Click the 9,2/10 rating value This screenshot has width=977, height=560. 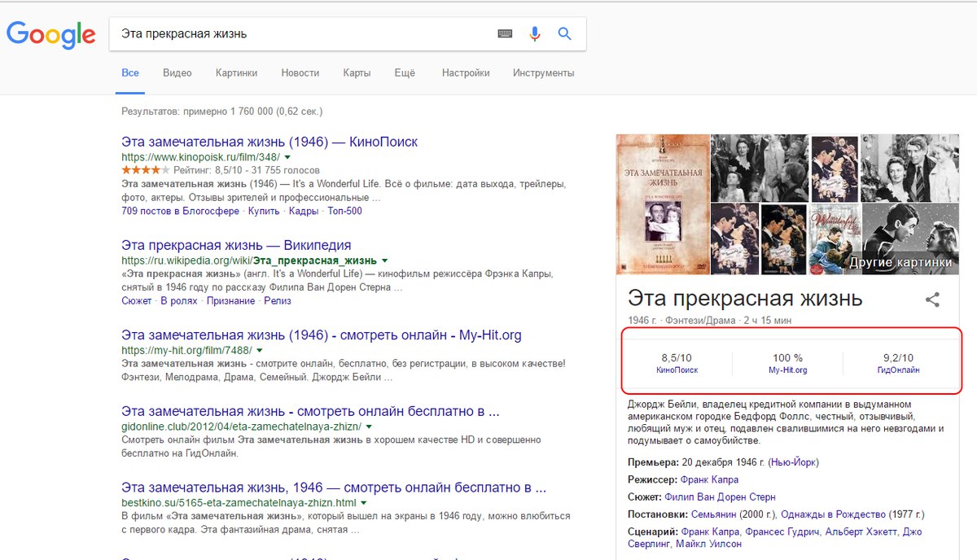(x=898, y=358)
